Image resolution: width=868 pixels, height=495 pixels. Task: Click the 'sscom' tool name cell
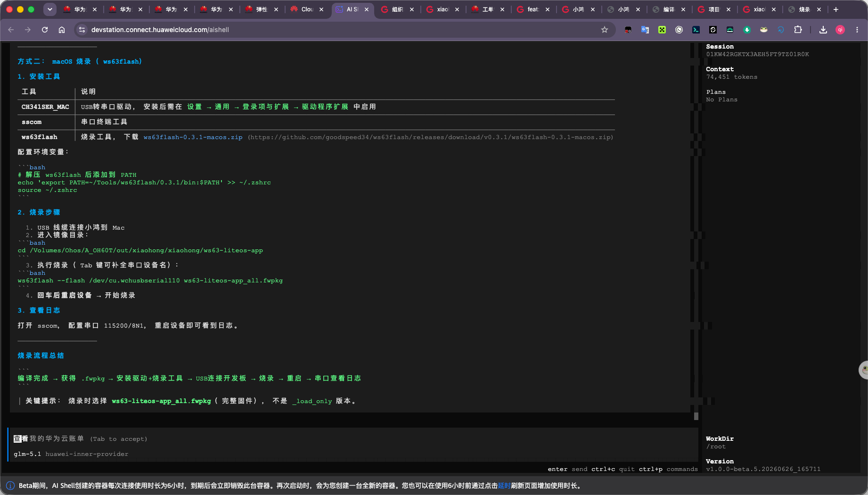[x=32, y=122]
